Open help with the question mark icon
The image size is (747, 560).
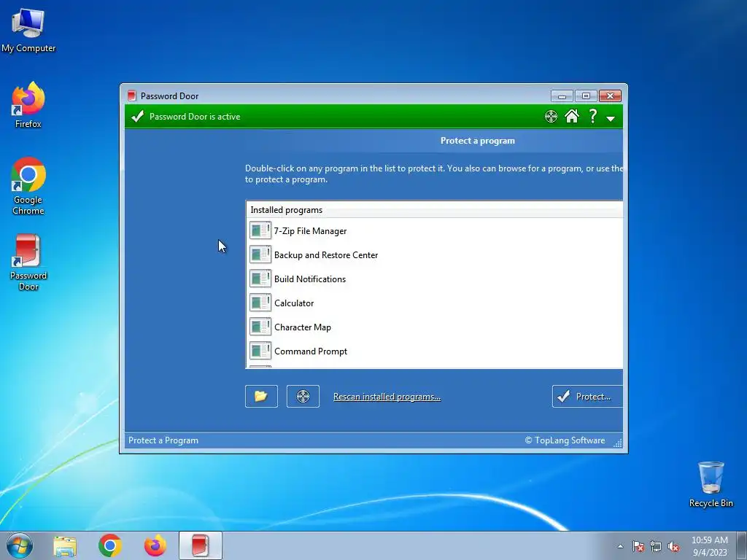pyautogui.click(x=592, y=116)
